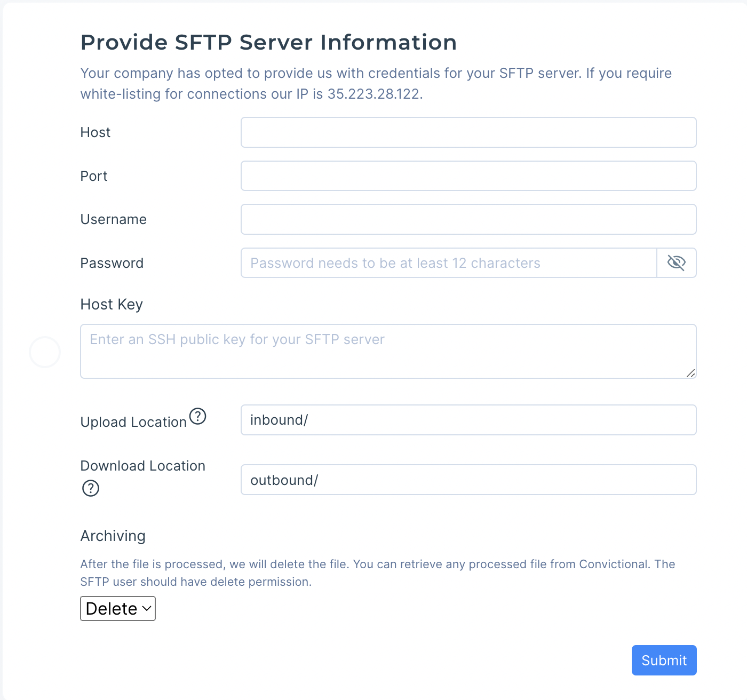The image size is (747, 700).
Task: Grab the Host Key textarea resize handle
Action: point(690,373)
